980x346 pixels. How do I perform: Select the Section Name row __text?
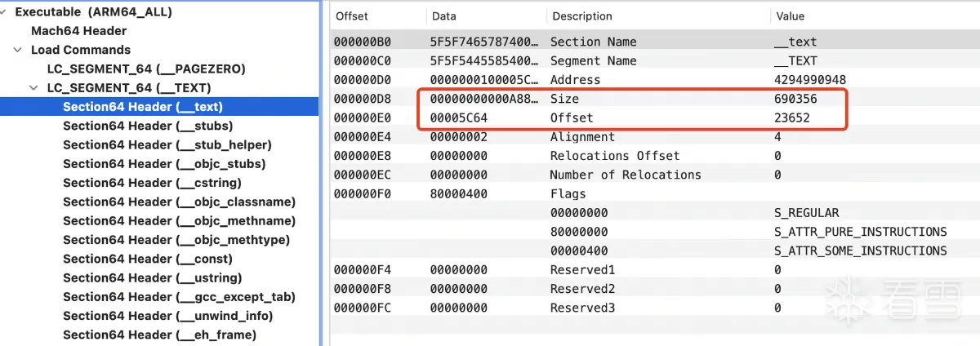coord(795,42)
